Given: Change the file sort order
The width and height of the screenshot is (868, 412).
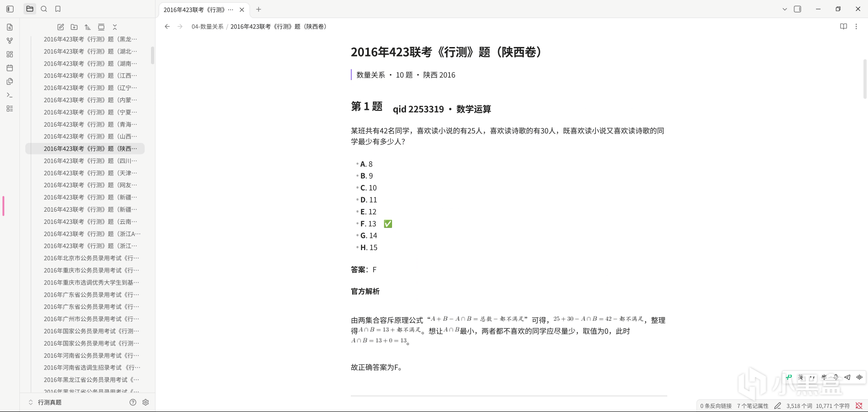Looking at the screenshot, I should click(x=88, y=27).
